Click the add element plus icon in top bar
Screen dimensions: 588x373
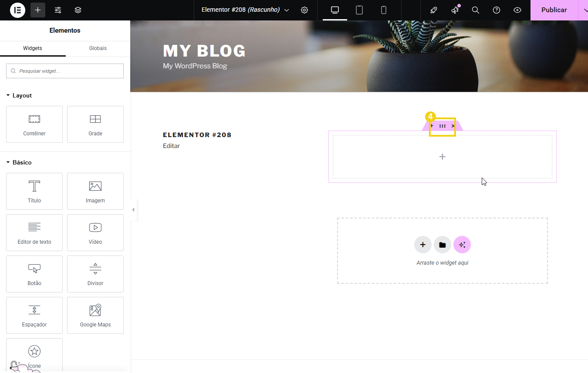pyautogui.click(x=38, y=10)
